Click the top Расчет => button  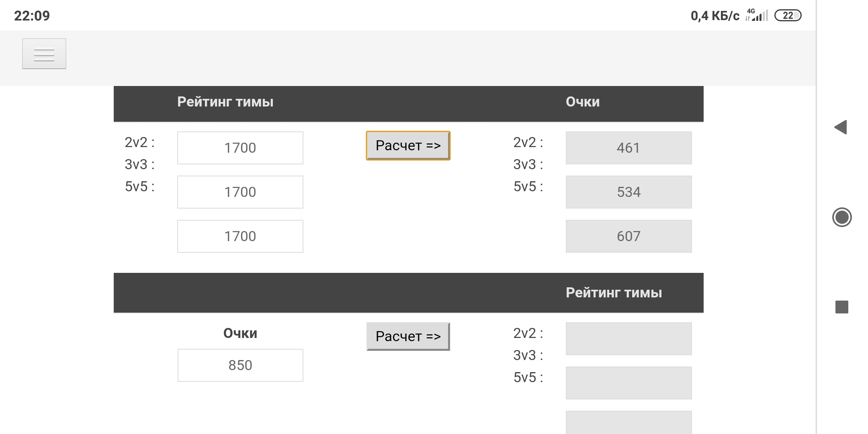[408, 145]
